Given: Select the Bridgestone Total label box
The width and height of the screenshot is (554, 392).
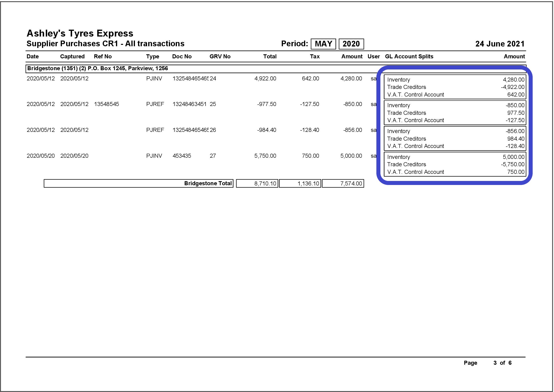Looking at the screenshot, I should click(138, 184).
